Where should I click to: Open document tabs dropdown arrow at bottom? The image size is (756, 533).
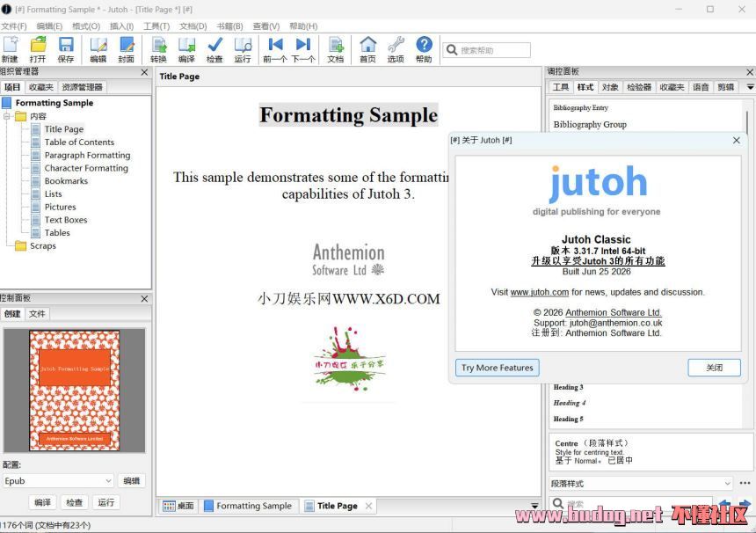(x=534, y=506)
